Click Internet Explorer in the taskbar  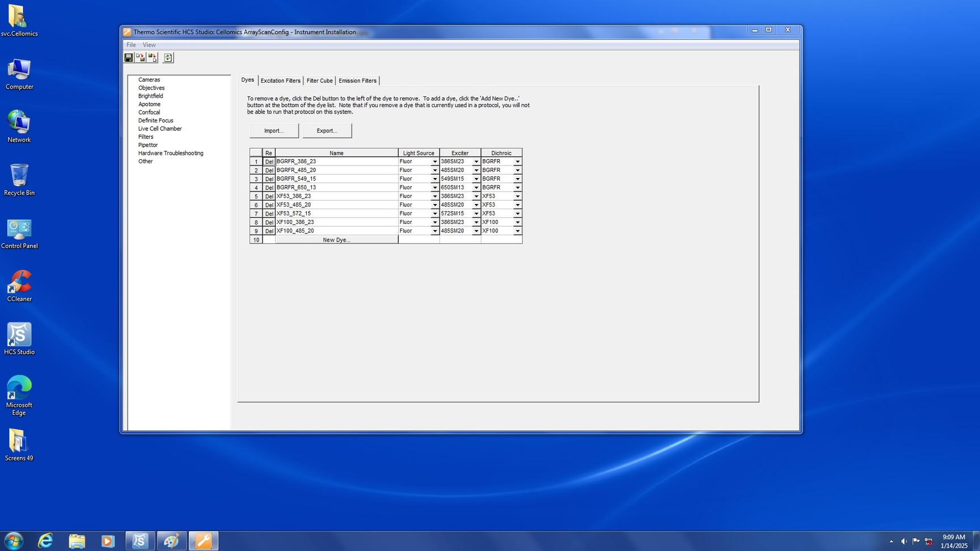coord(45,541)
